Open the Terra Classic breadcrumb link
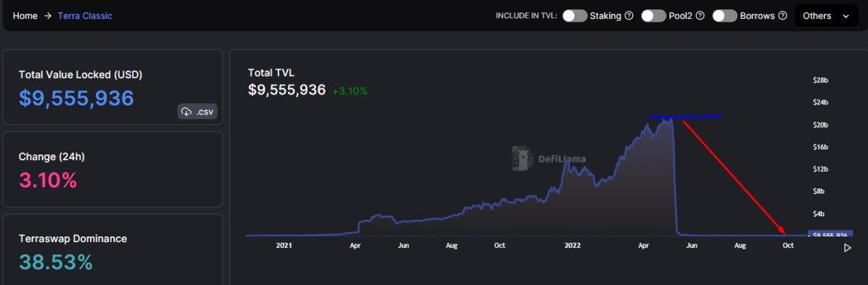The width and height of the screenshot is (868, 285). 85,16
